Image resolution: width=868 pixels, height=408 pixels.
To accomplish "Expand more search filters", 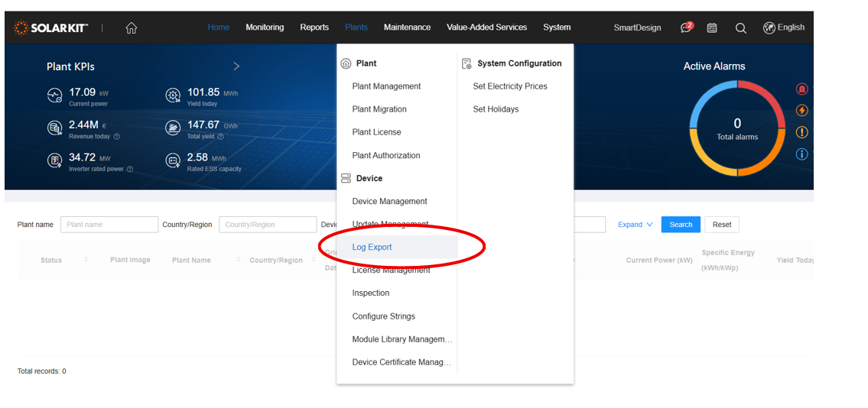I will (635, 225).
